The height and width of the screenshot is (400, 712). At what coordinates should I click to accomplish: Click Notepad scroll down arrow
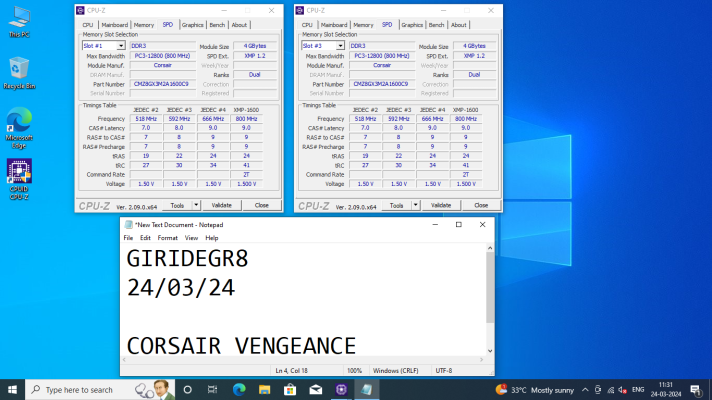pyautogui.click(x=490, y=351)
